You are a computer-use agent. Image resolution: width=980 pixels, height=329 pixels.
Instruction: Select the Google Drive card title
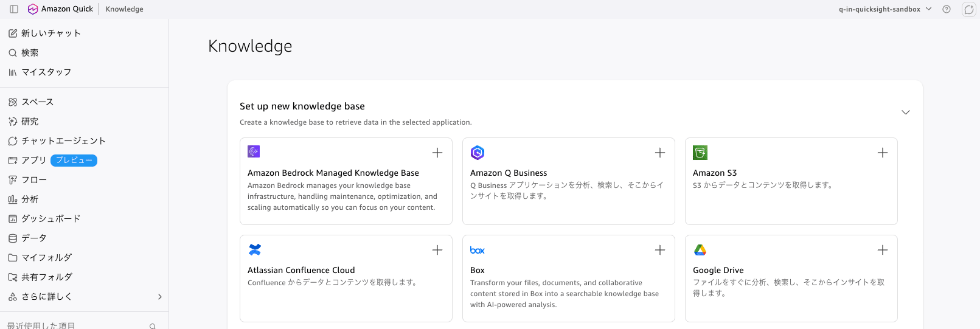click(718, 271)
